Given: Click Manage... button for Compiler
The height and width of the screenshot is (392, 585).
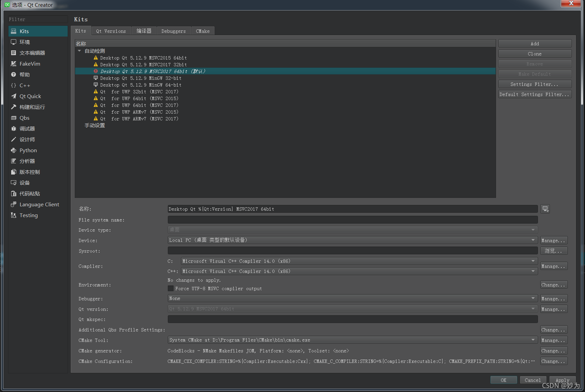Looking at the screenshot, I should tap(554, 266).
